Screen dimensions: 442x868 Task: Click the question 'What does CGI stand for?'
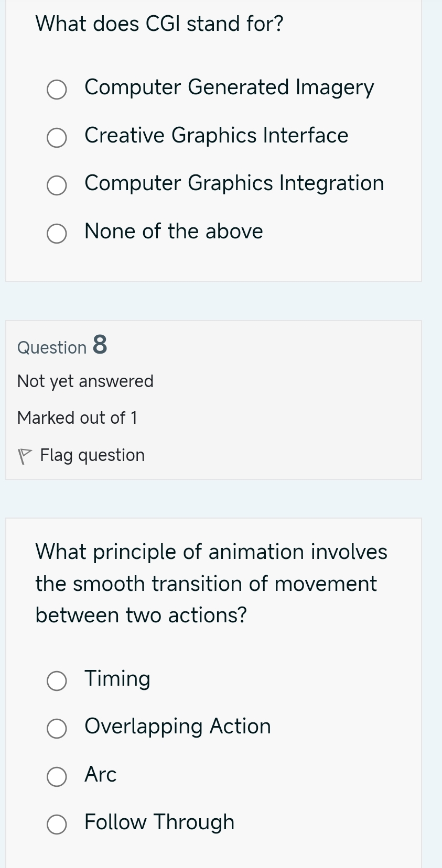158,23
